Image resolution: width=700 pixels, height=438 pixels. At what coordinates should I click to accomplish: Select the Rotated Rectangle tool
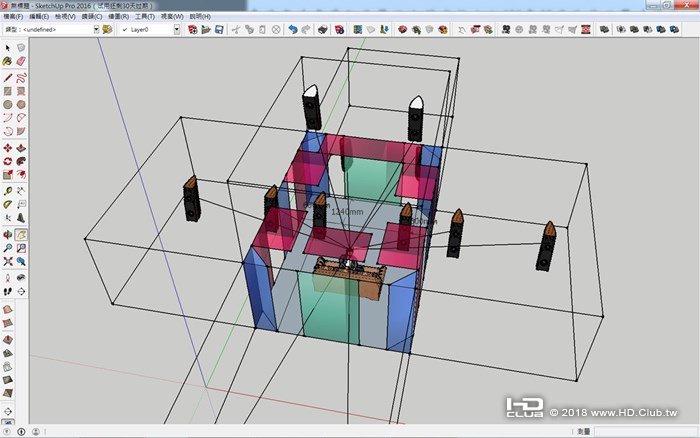click(x=21, y=92)
